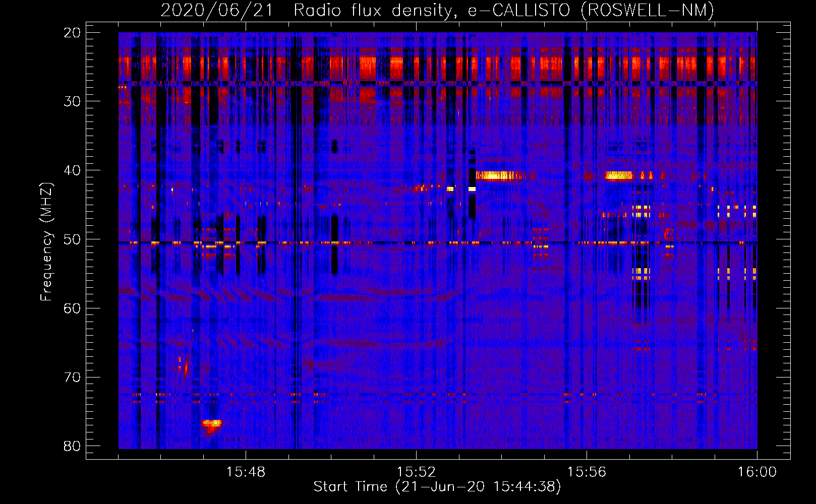Viewport: 816px width, 504px height.
Task: Click the 15:56 time tick label
Action: (x=587, y=472)
